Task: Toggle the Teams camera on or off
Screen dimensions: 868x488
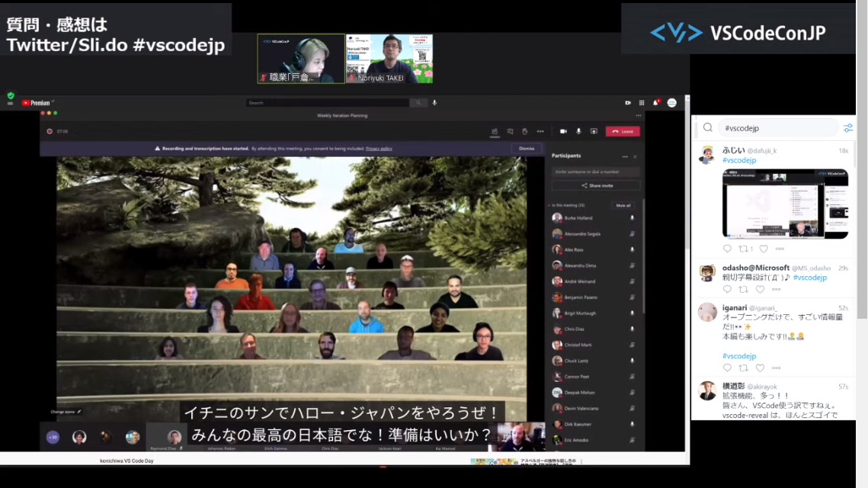Action: [563, 132]
